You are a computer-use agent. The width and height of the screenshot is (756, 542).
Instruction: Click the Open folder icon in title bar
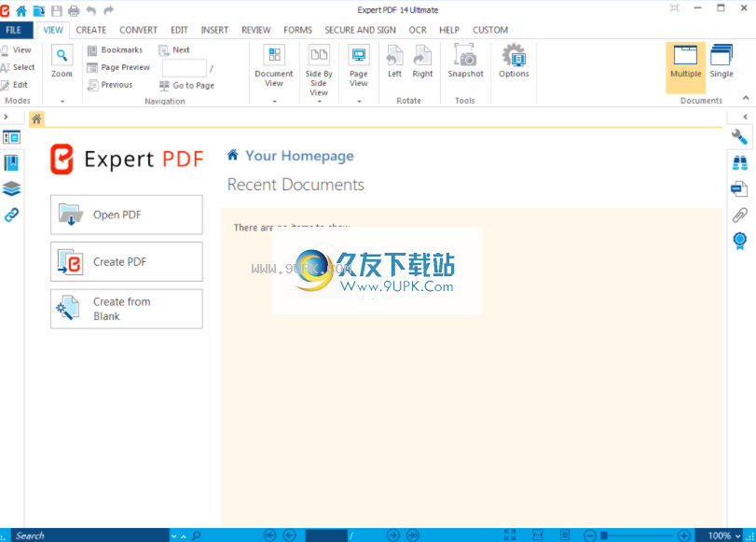click(38, 10)
